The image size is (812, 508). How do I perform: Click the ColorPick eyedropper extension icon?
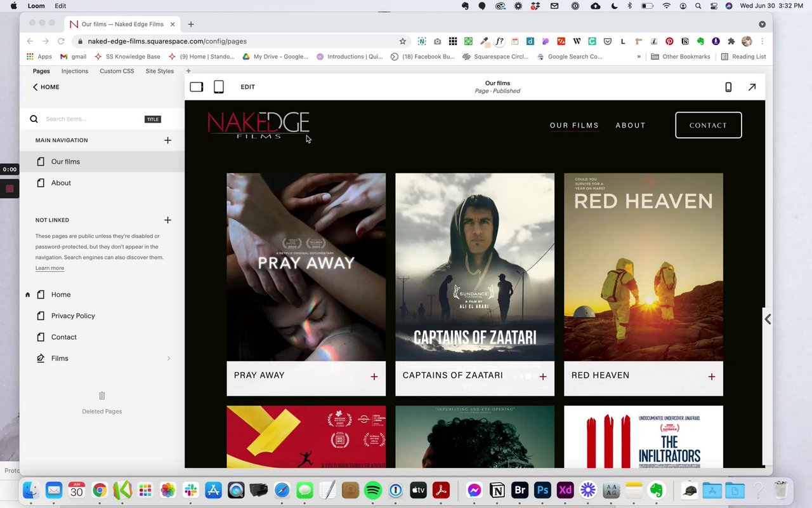point(484,41)
